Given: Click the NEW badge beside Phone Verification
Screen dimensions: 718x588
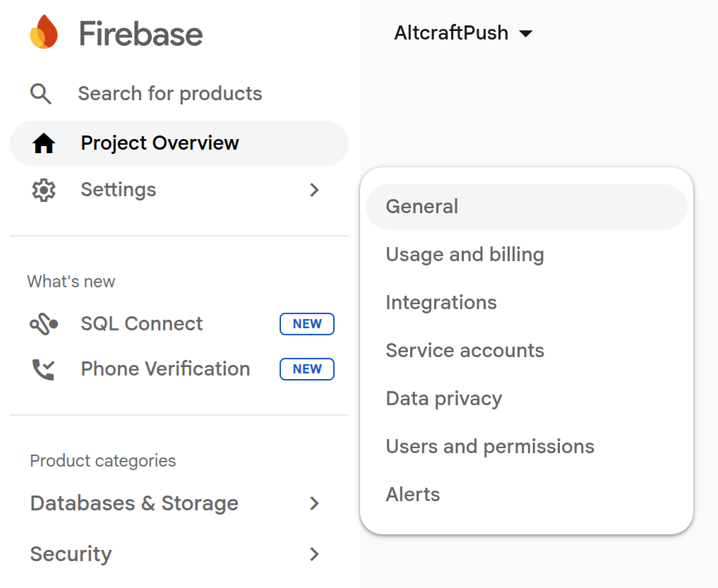Looking at the screenshot, I should click(307, 369).
